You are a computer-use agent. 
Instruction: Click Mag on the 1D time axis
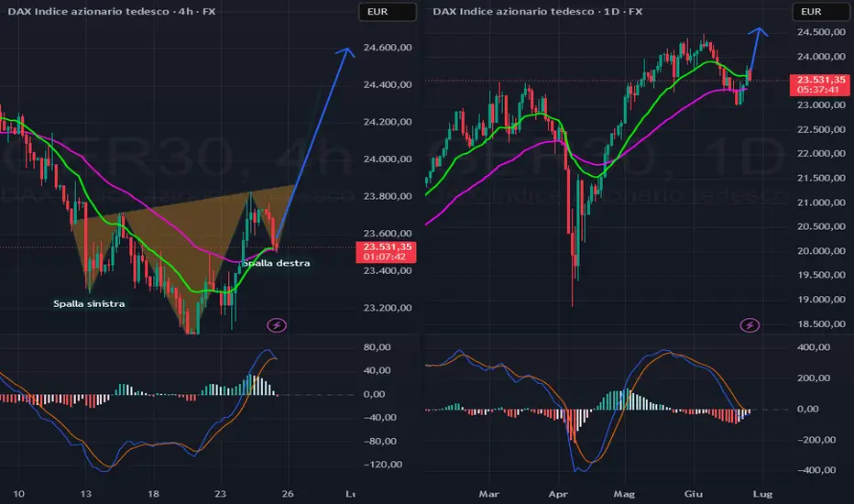coord(624,494)
